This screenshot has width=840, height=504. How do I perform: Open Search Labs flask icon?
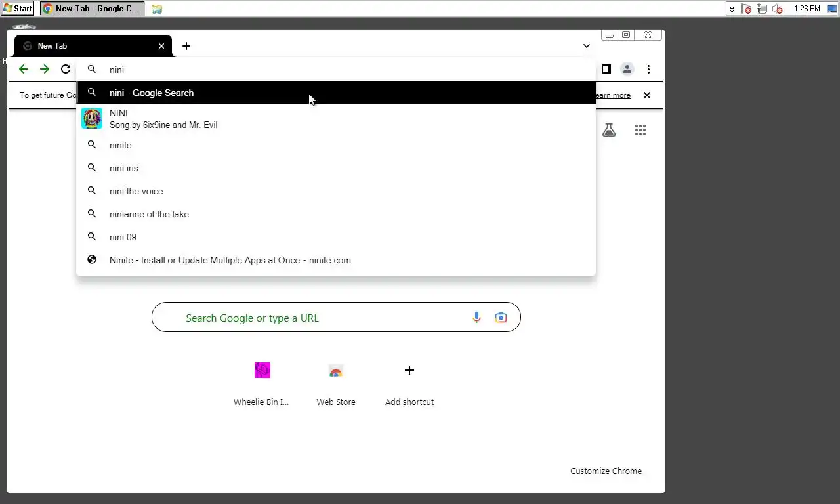(x=609, y=130)
